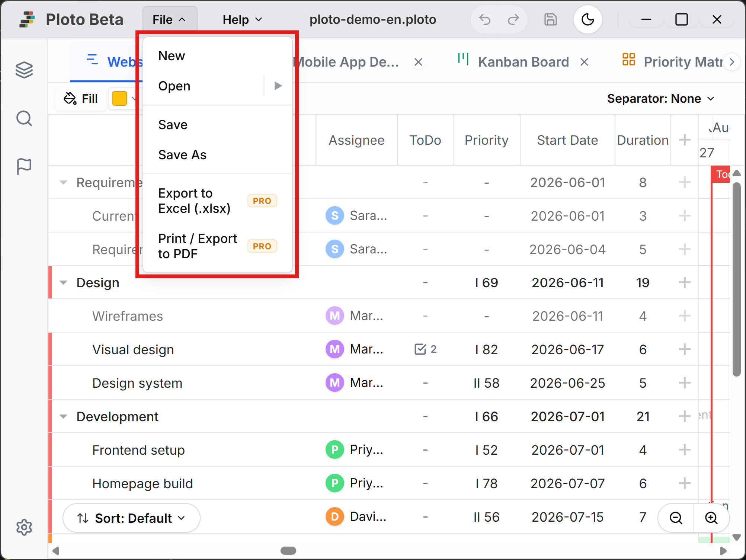Viewport: 746px width, 560px height.
Task: Click the save disk icon
Action: (x=551, y=19)
